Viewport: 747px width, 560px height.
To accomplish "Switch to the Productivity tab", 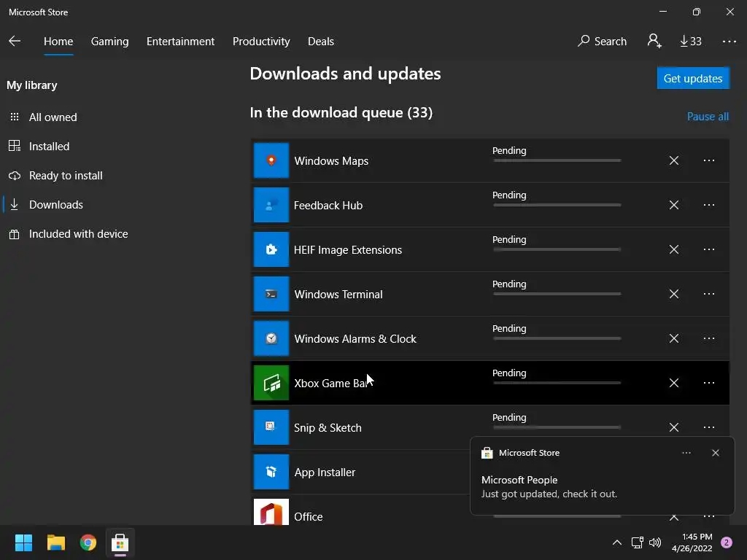I will 261,42.
